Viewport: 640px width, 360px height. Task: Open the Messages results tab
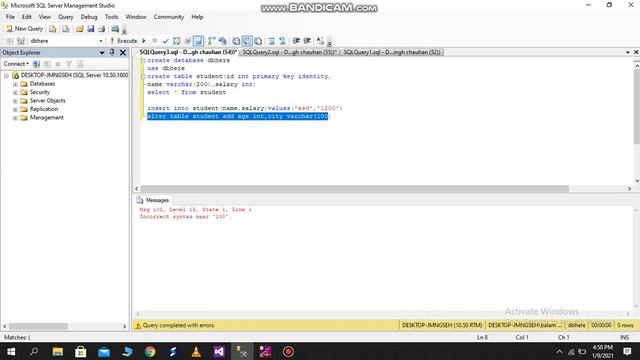click(x=153, y=200)
